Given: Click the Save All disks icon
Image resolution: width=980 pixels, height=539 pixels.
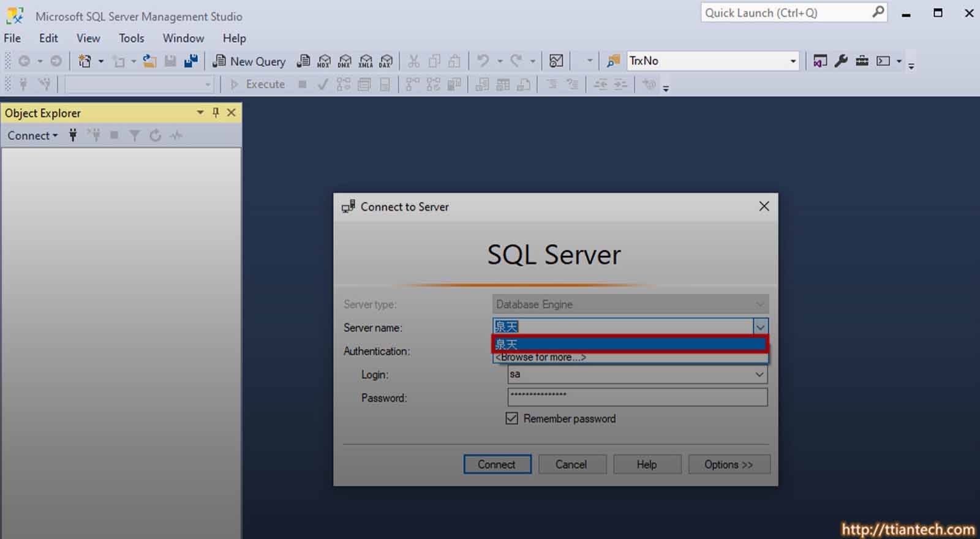Looking at the screenshot, I should (x=191, y=61).
